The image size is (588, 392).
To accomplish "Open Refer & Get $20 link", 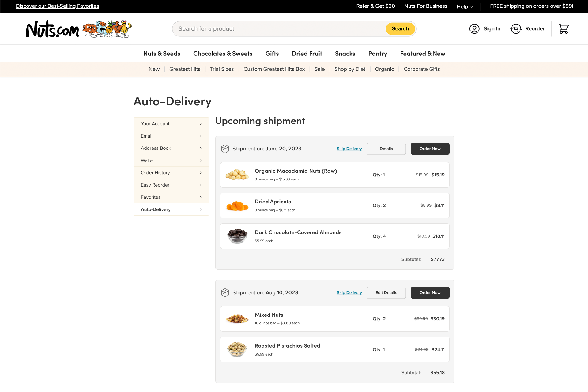I will pyautogui.click(x=375, y=6).
